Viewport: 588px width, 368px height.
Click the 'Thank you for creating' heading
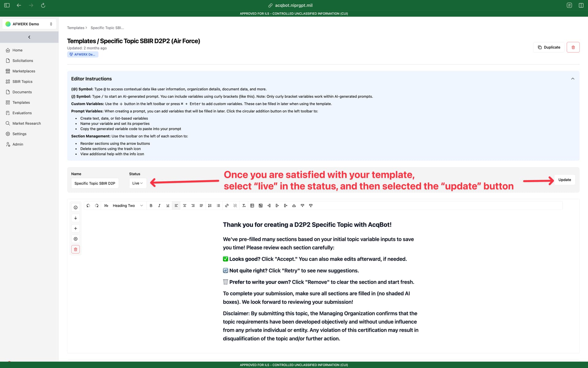pos(307,225)
